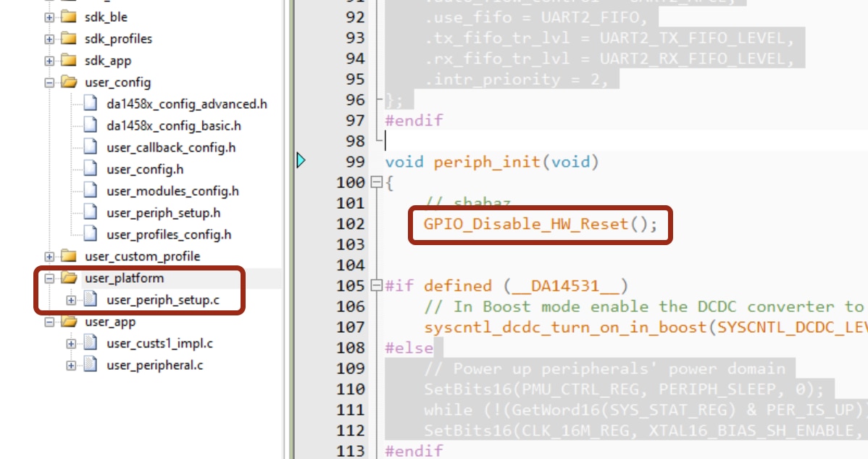
Task: Expand the sdk_app folder
Action: tap(49, 61)
